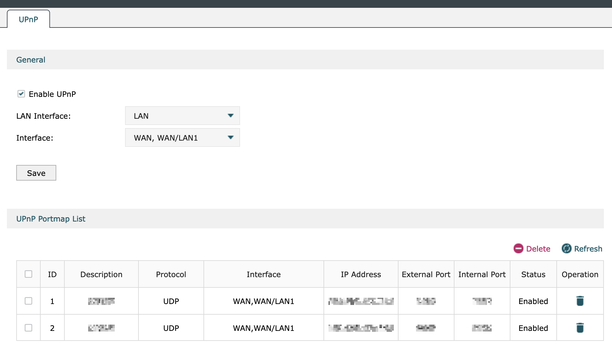Click the Status column header
Screen dimensions: 612x364
click(x=533, y=274)
